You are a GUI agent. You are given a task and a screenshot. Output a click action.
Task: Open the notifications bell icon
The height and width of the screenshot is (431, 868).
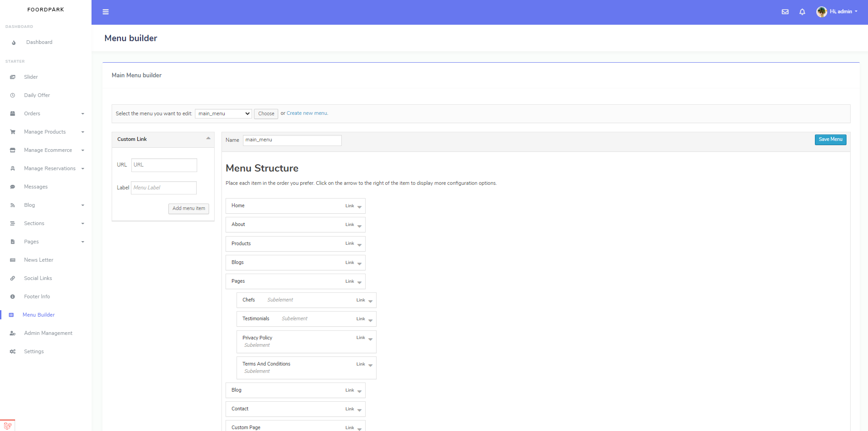click(802, 12)
